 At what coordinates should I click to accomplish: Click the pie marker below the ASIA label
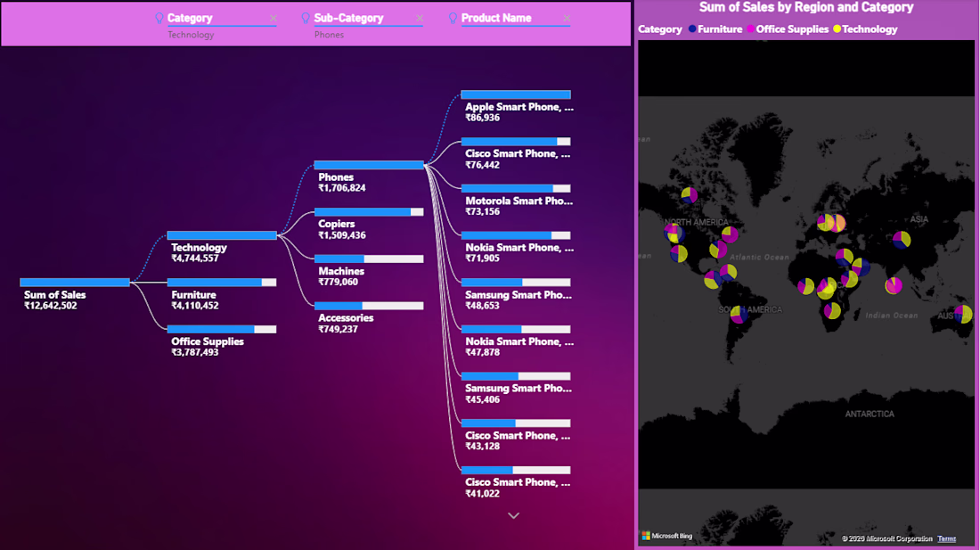pos(902,240)
